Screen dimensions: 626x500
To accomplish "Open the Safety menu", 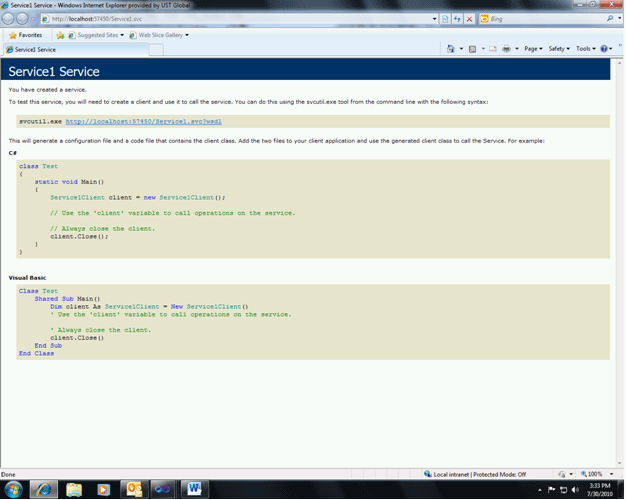I will (x=559, y=49).
